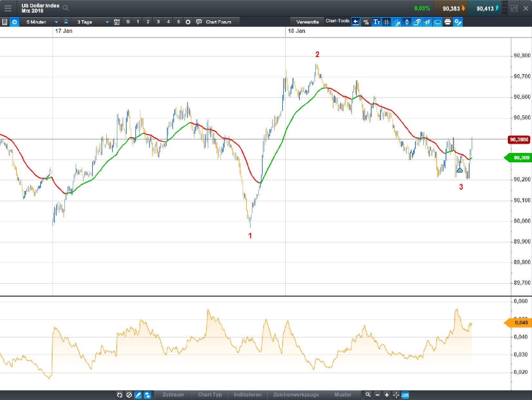
Task: Toggle the chart lock icon
Action: point(65,22)
